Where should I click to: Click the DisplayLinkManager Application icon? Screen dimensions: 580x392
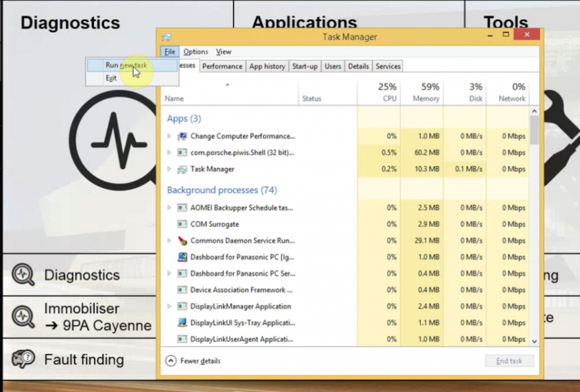(x=182, y=306)
